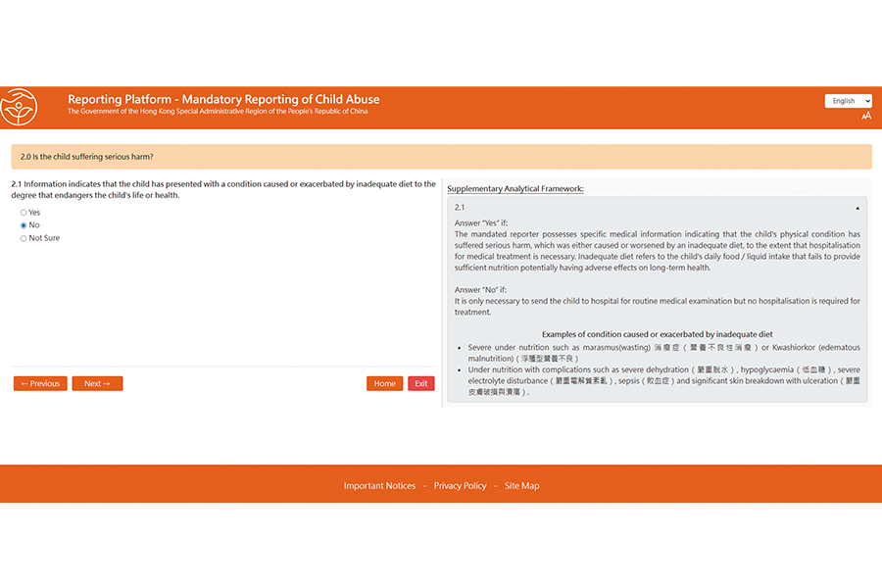The image size is (882, 588).
Task: Click the question 2.1 text on inadequate diet
Action: pyautogui.click(x=223, y=189)
